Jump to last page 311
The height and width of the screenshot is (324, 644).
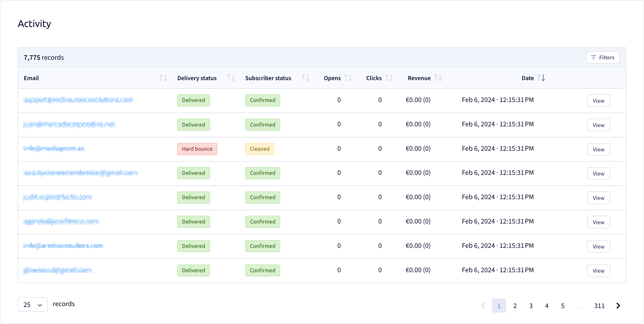tap(599, 305)
